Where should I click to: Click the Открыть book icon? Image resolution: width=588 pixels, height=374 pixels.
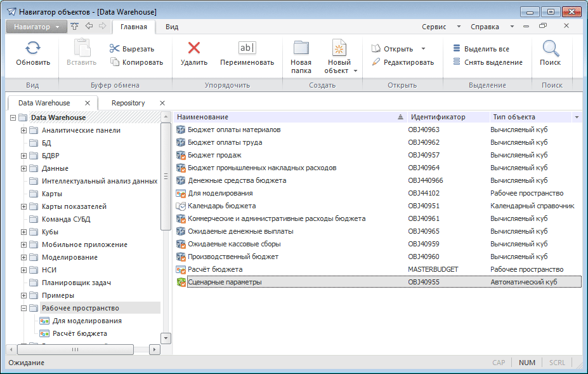pyautogui.click(x=376, y=48)
